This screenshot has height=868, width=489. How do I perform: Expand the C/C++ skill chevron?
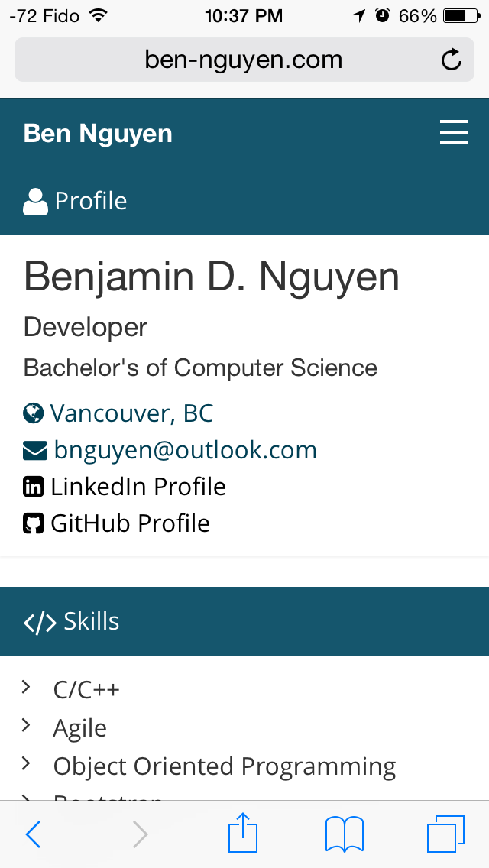[x=25, y=688]
